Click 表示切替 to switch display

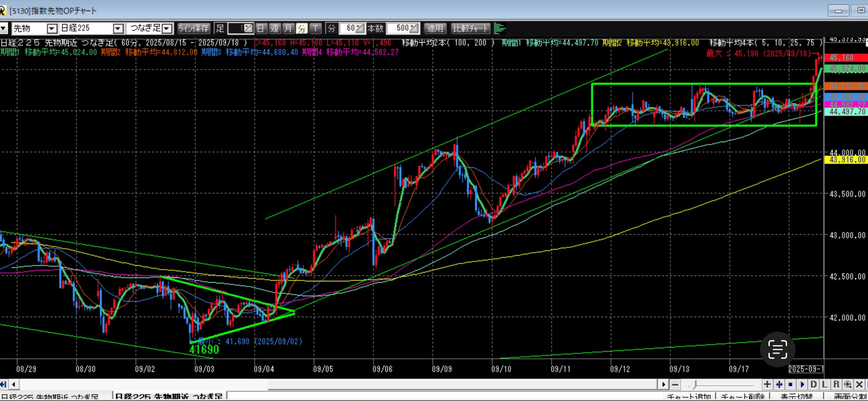796,397
